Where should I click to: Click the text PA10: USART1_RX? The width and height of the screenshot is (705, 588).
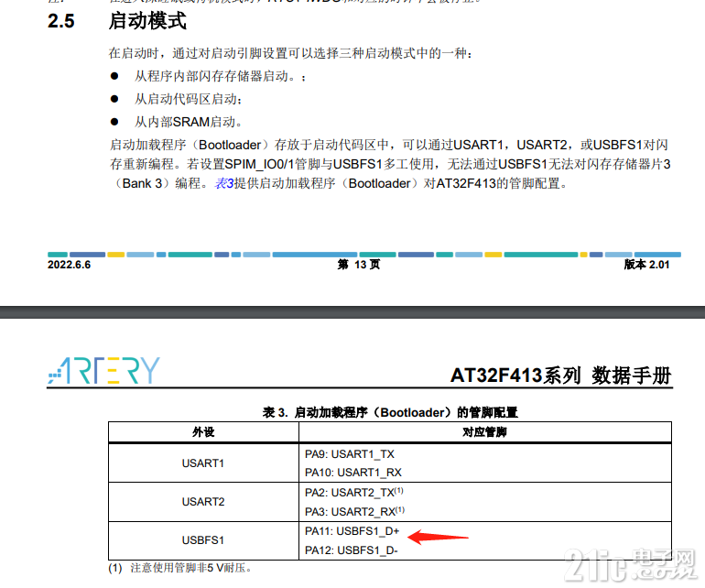point(352,473)
